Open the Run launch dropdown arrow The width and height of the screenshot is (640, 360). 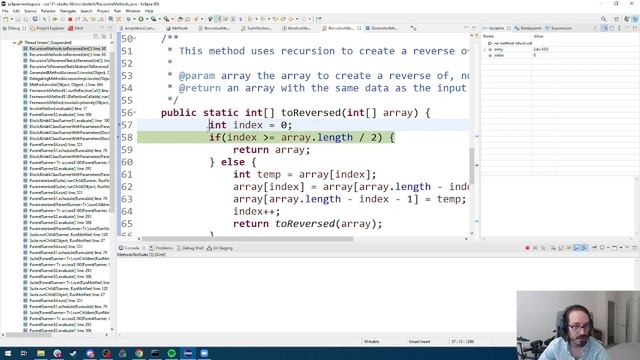coord(147,19)
